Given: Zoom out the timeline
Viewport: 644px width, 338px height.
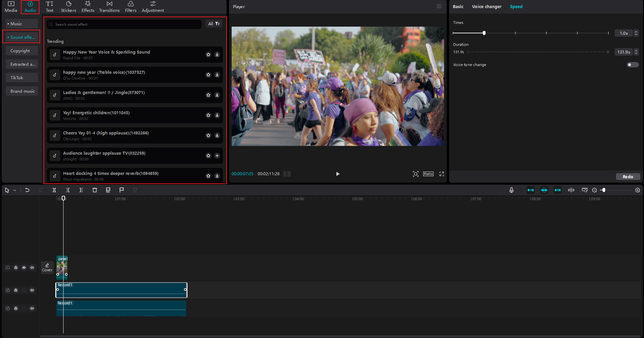Looking at the screenshot, I should tap(595, 190).
